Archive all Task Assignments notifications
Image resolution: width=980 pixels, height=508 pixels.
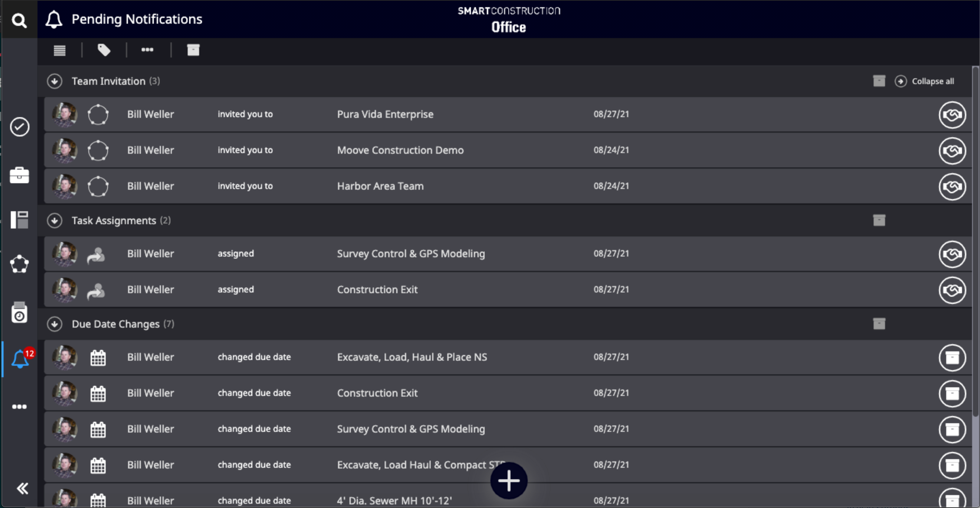point(879,220)
